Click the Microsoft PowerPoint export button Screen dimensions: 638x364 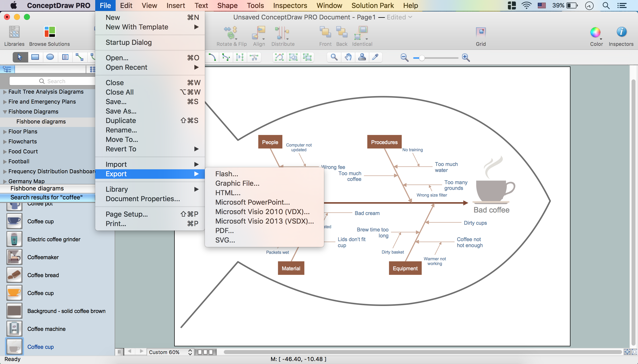click(252, 202)
